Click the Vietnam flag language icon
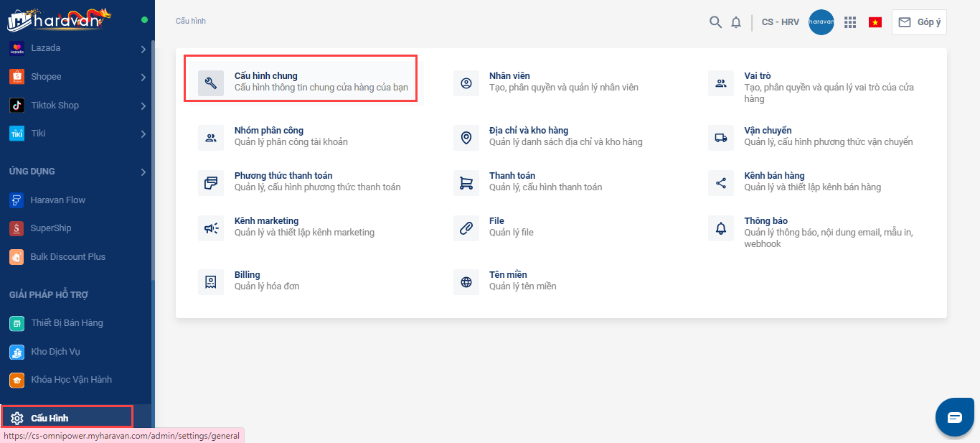Screen dimensions: 980x443 pyautogui.click(x=875, y=22)
